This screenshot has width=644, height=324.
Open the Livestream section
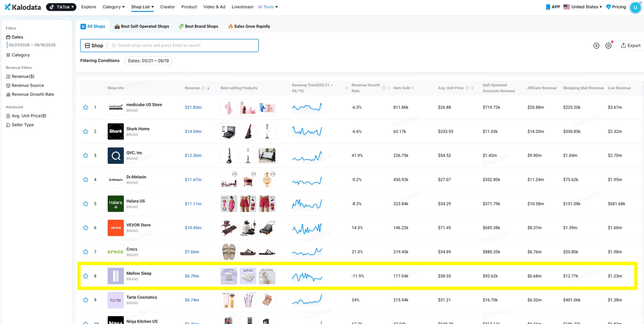coord(242,7)
